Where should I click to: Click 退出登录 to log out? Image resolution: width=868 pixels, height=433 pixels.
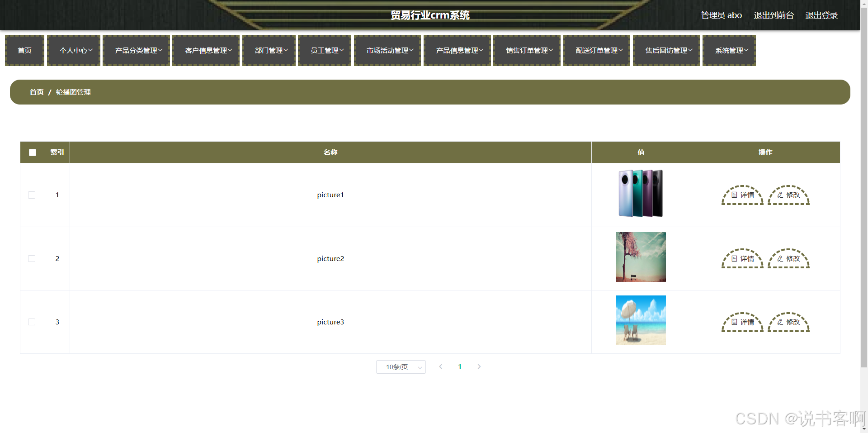pyautogui.click(x=821, y=15)
